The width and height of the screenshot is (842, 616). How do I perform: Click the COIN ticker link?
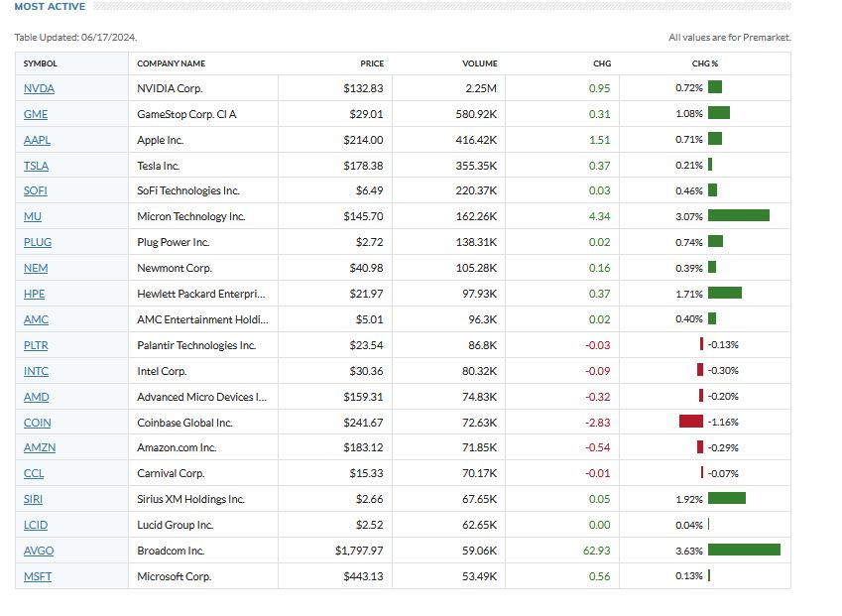[37, 422]
